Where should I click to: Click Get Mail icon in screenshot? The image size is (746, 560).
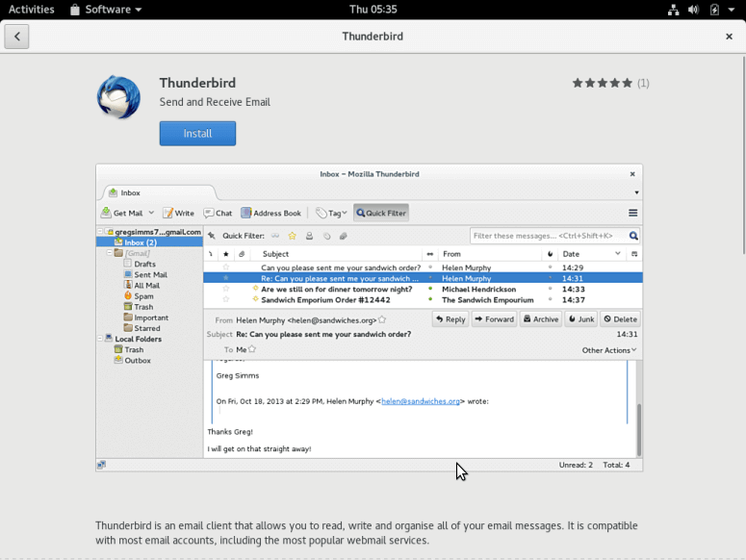[107, 213]
